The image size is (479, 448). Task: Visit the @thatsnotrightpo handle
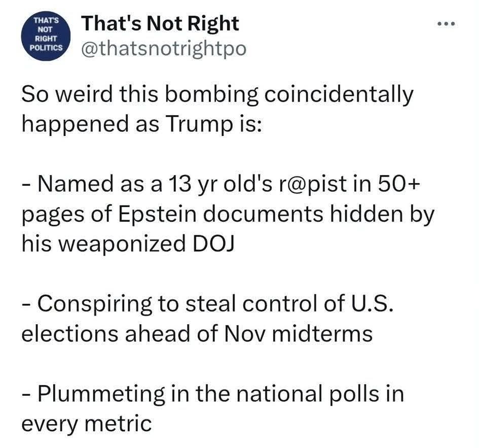click(x=164, y=48)
